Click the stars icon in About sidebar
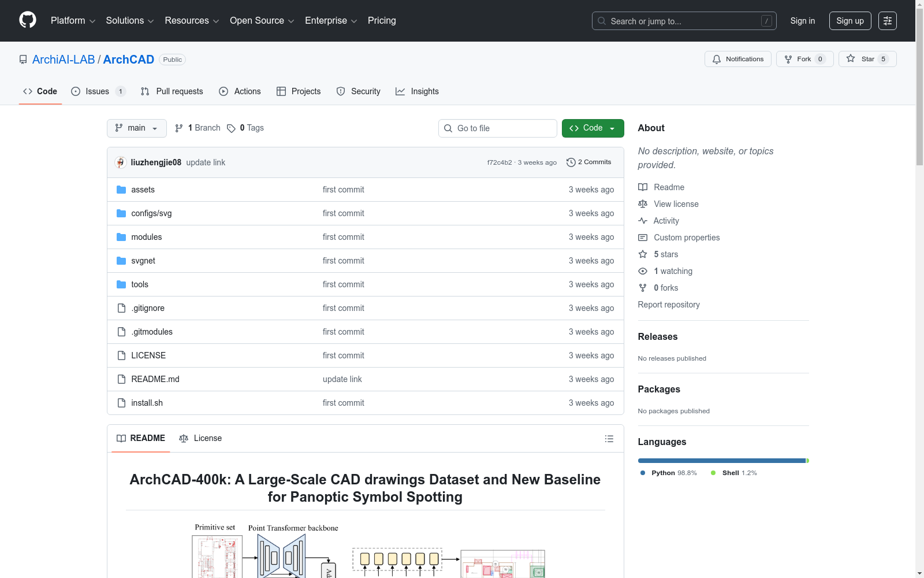The height and width of the screenshot is (578, 924). pyautogui.click(x=643, y=254)
